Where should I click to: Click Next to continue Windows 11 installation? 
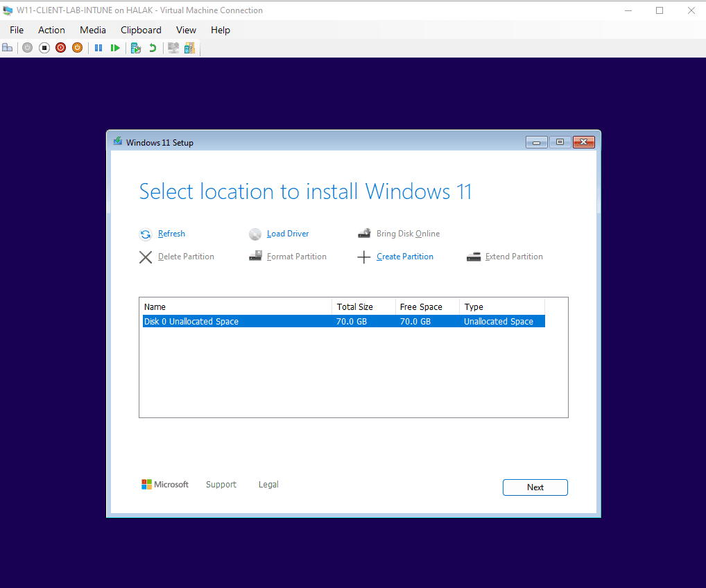click(535, 487)
